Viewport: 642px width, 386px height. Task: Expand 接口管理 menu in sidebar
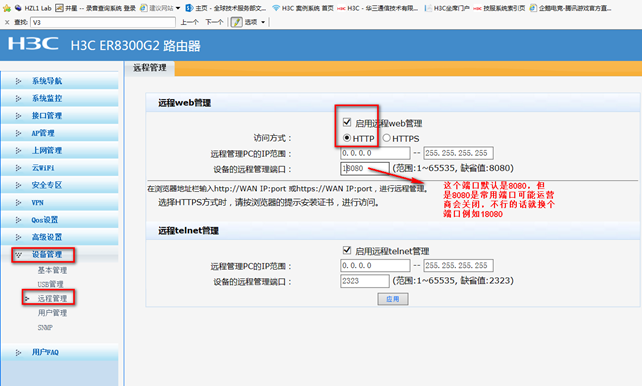pyautogui.click(x=60, y=116)
